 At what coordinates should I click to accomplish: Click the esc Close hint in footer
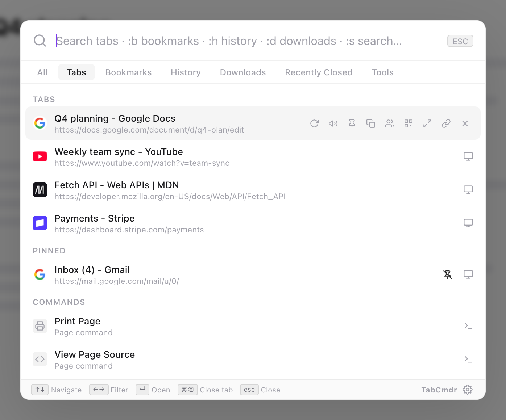pos(260,390)
